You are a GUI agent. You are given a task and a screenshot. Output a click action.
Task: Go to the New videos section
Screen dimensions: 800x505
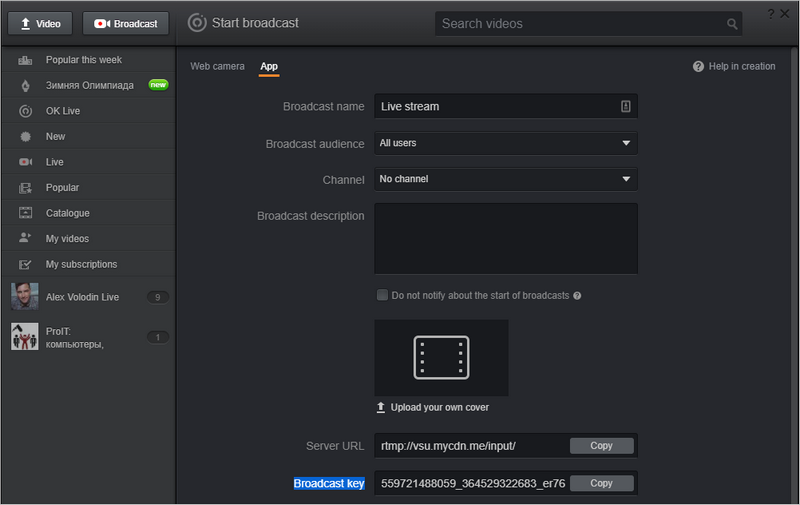[55, 136]
